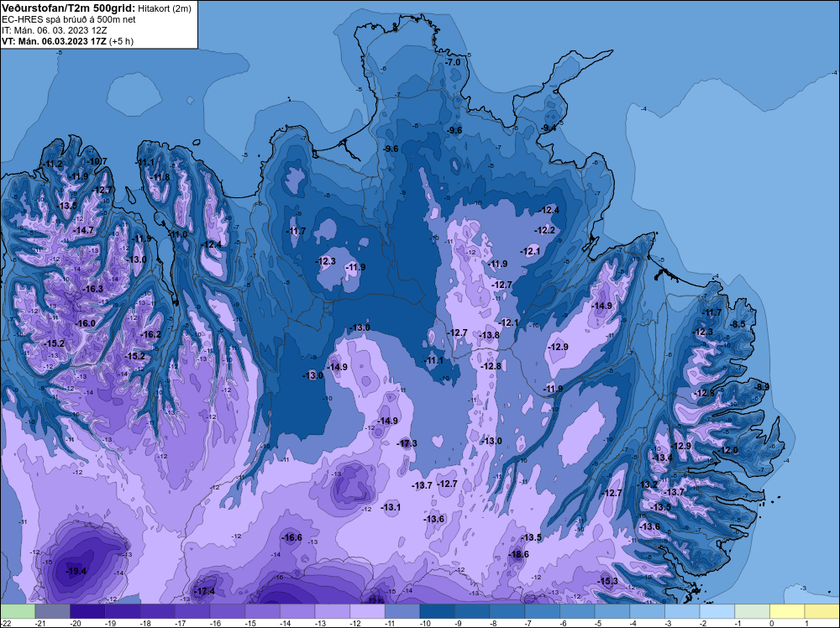Image resolution: width=840 pixels, height=628 pixels.
Task: Click the Veðurstofan/T2m 500grid title
Action: 69,8
